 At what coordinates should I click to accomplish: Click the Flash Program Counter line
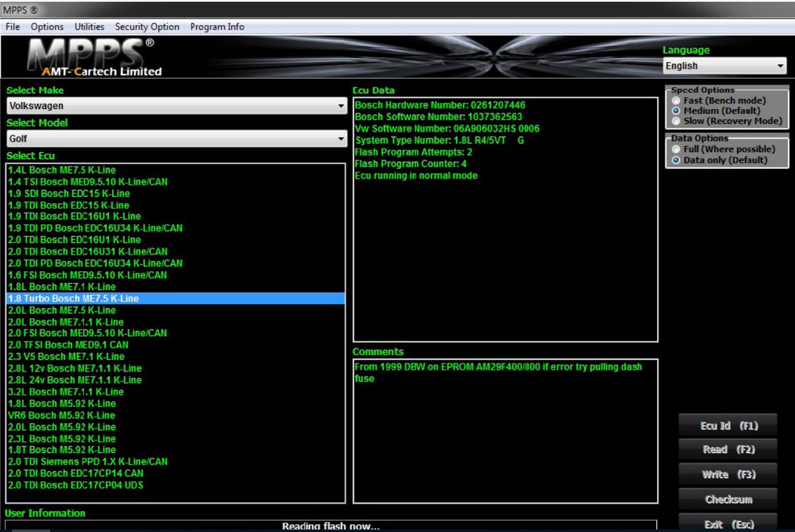pyautogui.click(x=410, y=164)
